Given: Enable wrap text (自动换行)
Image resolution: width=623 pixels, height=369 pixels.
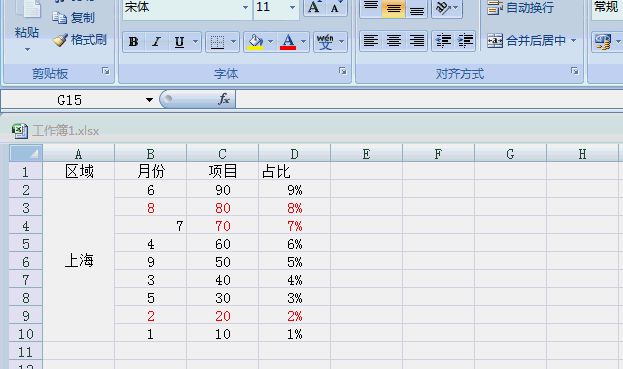Looking at the screenshot, I should 520,8.
